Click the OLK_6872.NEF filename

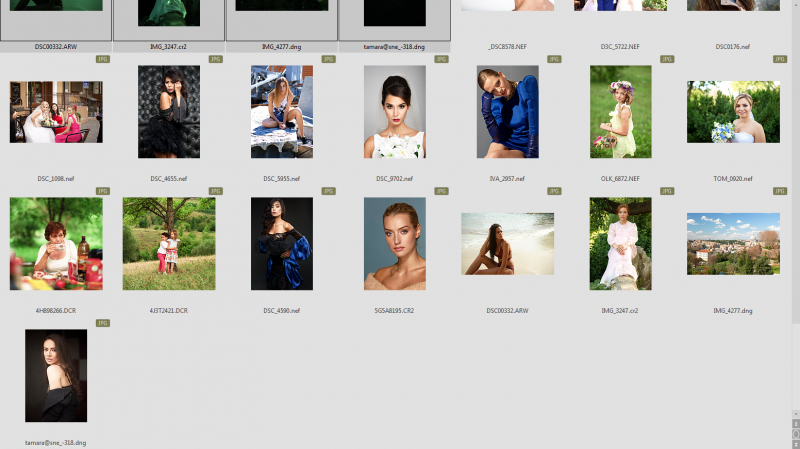tap(620, 179)
